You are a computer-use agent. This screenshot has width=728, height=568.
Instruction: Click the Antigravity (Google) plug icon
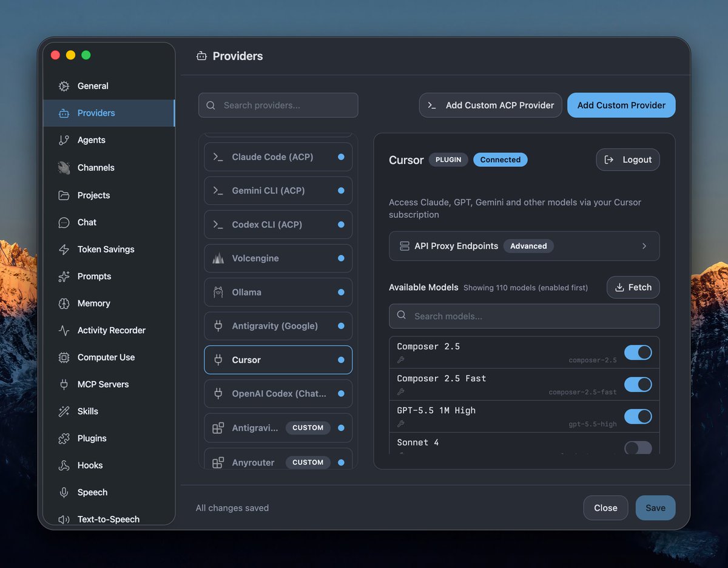coord(218,326)
